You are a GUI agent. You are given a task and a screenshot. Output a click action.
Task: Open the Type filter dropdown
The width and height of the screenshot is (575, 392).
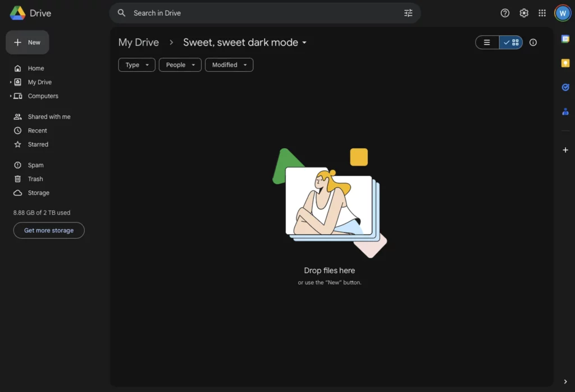(x=136, y=65)
